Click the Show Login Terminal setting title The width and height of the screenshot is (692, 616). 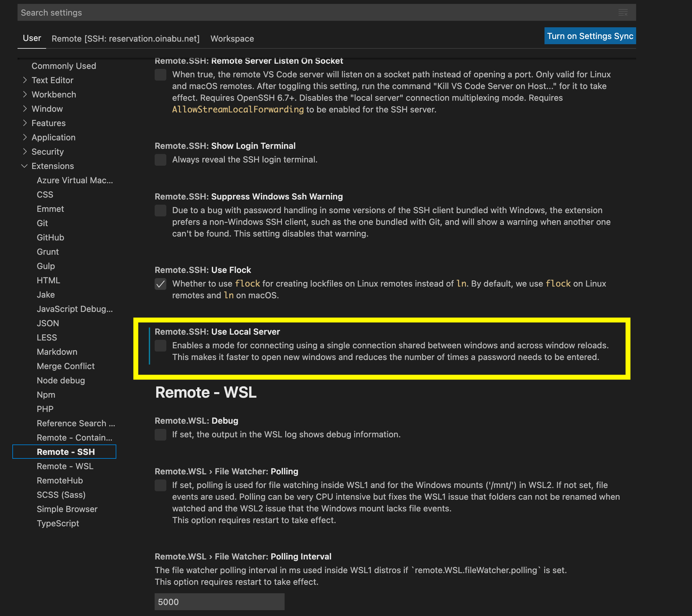(x=225, y=146)
